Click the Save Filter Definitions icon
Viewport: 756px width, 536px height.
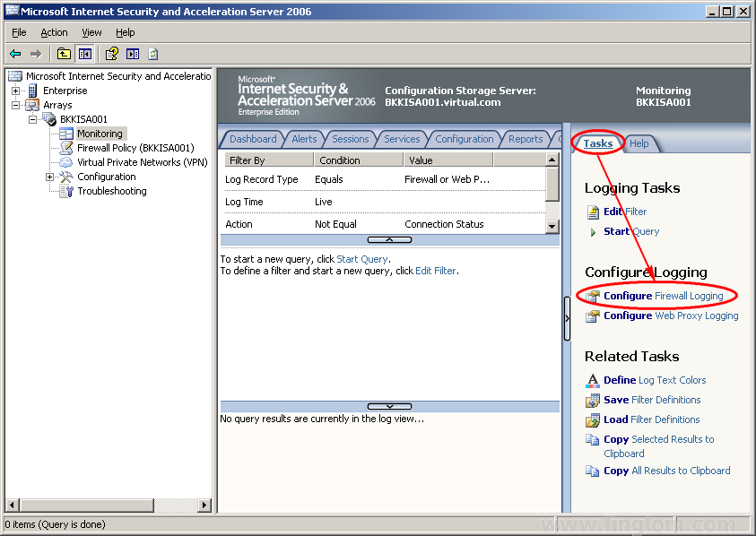pos(593,400)
